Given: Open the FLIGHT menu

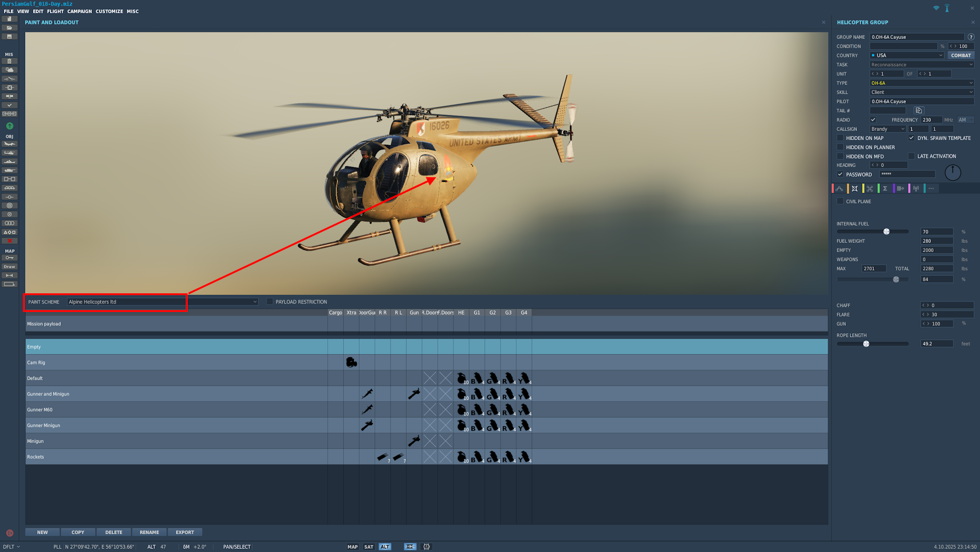Looking at the screenshot, I should [55, 11].
